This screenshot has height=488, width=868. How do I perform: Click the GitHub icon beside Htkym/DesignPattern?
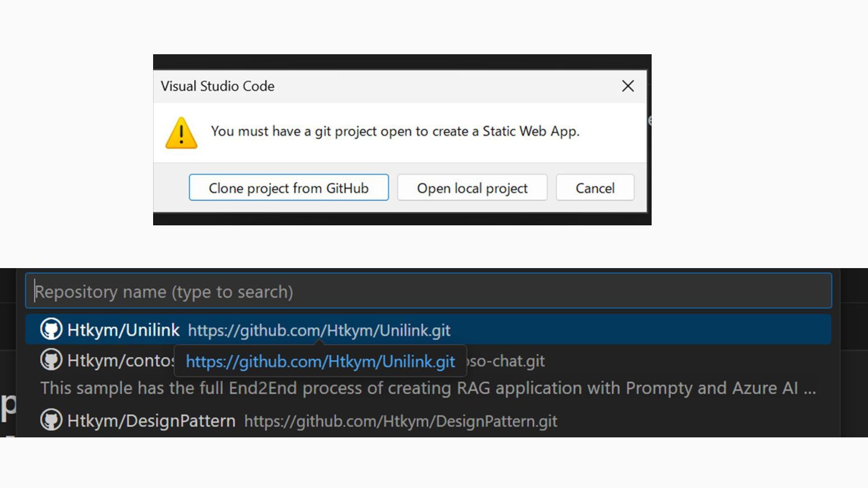pyautogui.click(x=51, y=420)
